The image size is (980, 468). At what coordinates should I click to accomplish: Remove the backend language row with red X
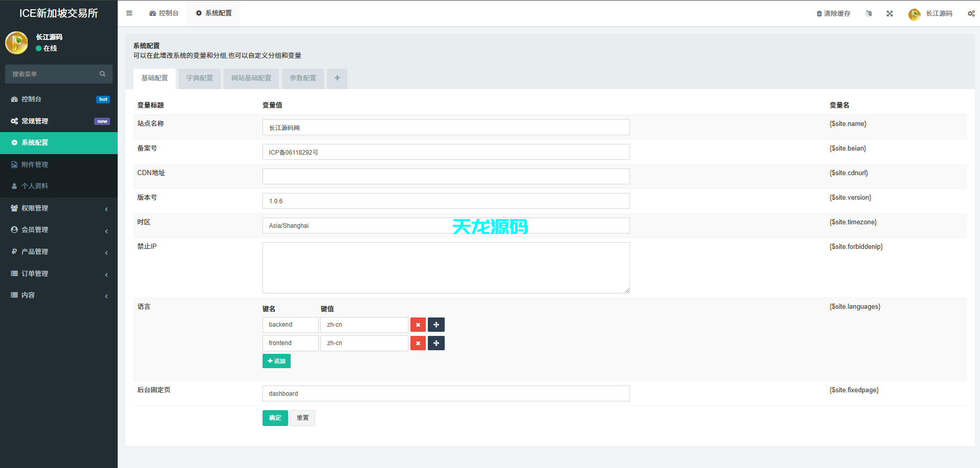tap(418, 325)
